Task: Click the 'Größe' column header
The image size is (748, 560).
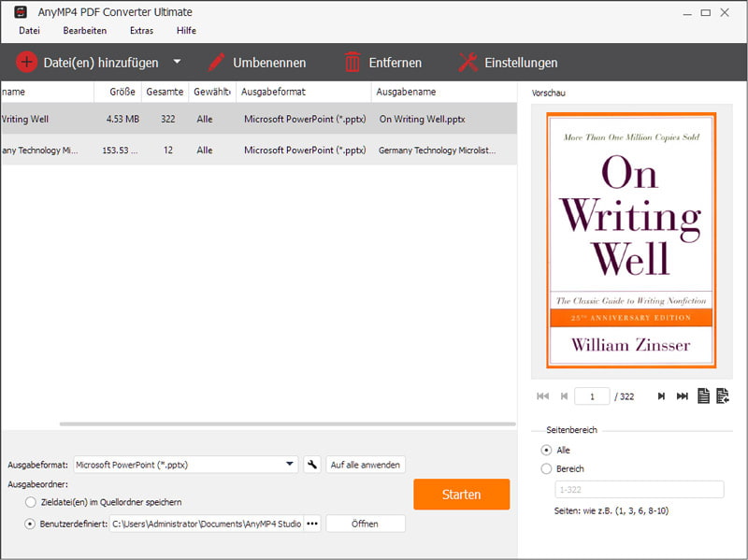Action: tap(118, 92)
